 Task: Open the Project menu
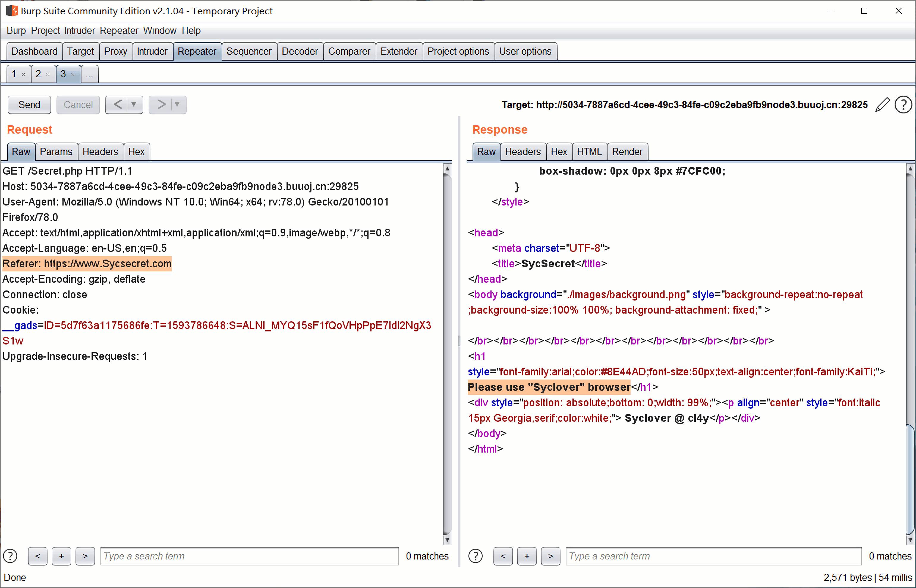click(x=45, y=31)
